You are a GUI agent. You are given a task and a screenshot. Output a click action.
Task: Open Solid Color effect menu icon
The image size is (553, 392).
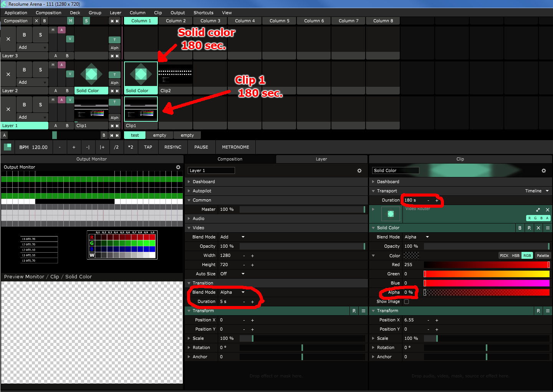tap(548, 228)
